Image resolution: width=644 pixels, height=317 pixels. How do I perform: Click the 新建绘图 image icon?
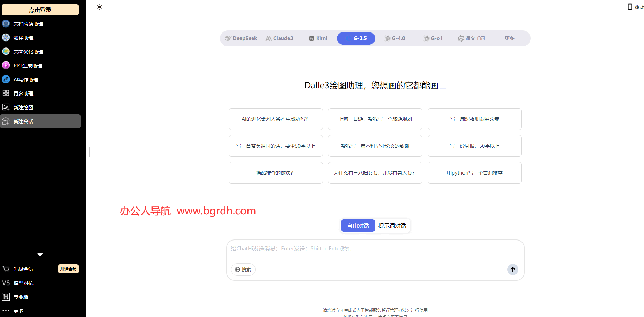[6, 108]
